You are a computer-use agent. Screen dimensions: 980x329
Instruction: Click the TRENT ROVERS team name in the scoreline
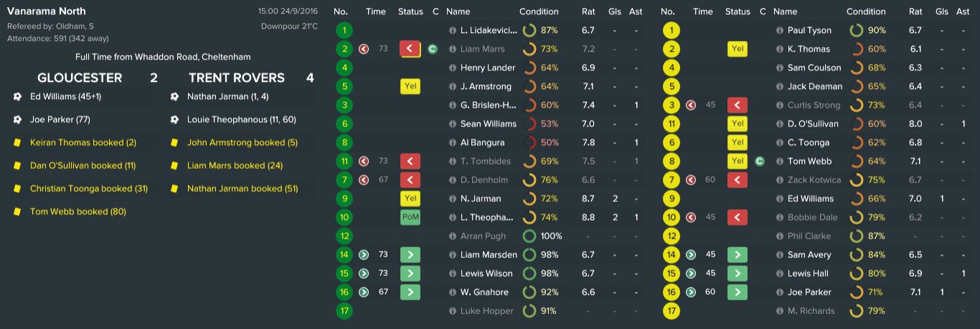236,78
